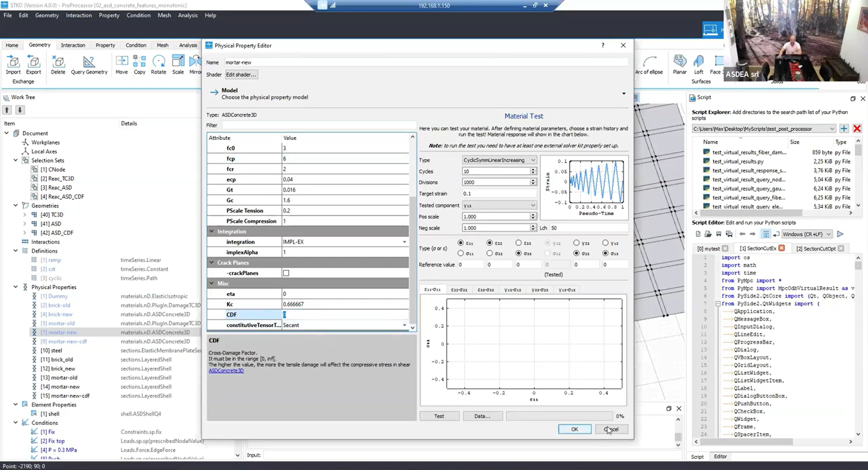This screenshot has height=470, width=868.
Task: Add directory with the plus icon
Action: [844, 128]
